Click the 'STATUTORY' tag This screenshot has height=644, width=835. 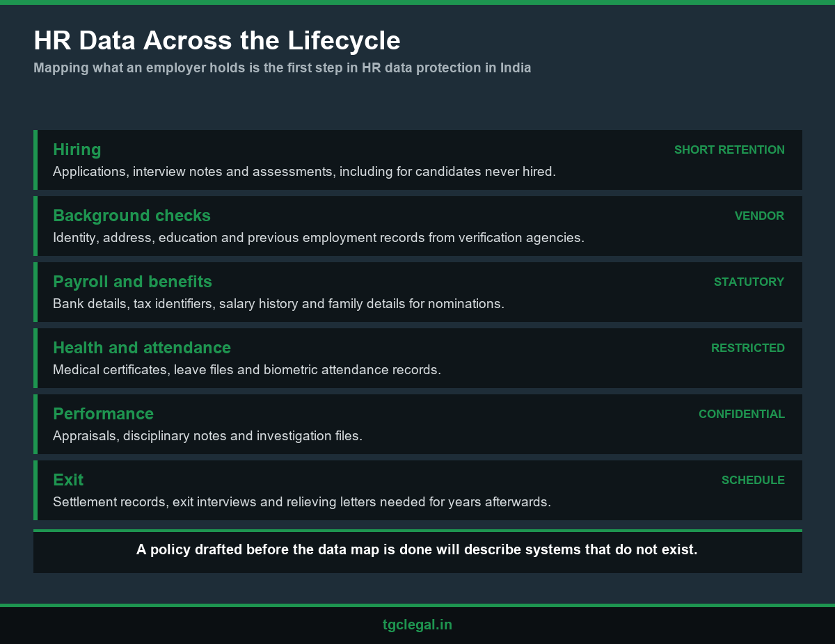[x=749, y=282]
